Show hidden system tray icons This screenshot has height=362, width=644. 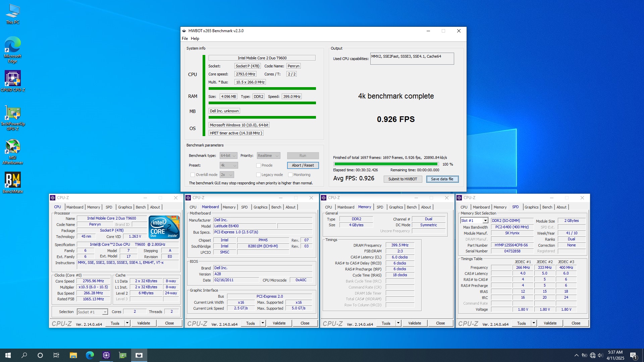(576, 355)
